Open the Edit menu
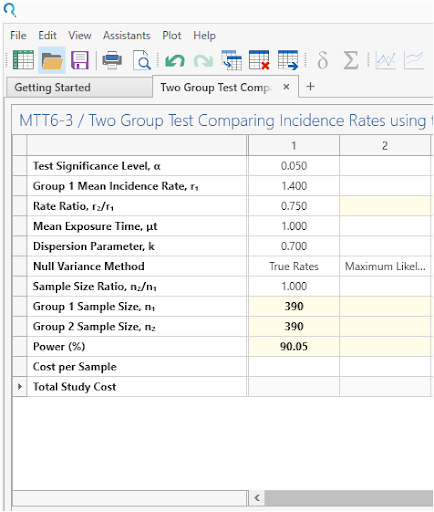434x512 pixels. (x=47, y=35)
